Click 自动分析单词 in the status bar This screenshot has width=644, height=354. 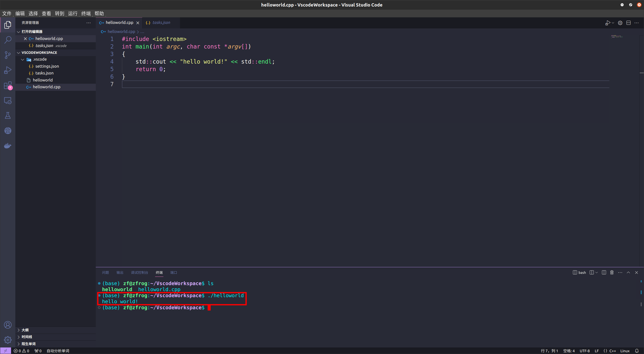click(x=58, y=350)
